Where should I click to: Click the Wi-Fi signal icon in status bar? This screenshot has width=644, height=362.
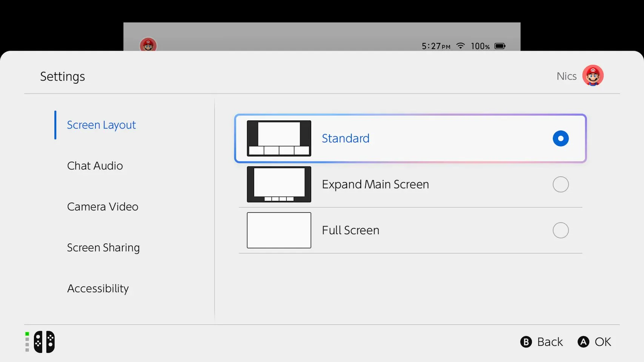tap(460, 46)
